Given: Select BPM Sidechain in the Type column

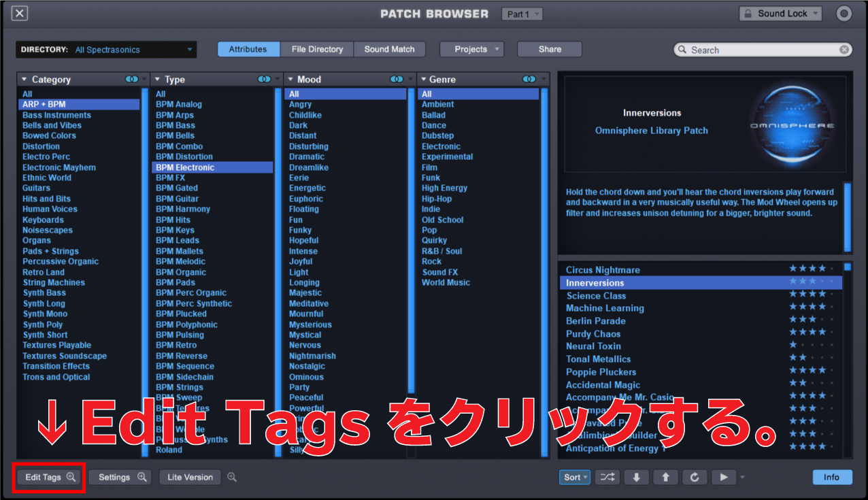Looking at the screenshot, I should (184, 377).
